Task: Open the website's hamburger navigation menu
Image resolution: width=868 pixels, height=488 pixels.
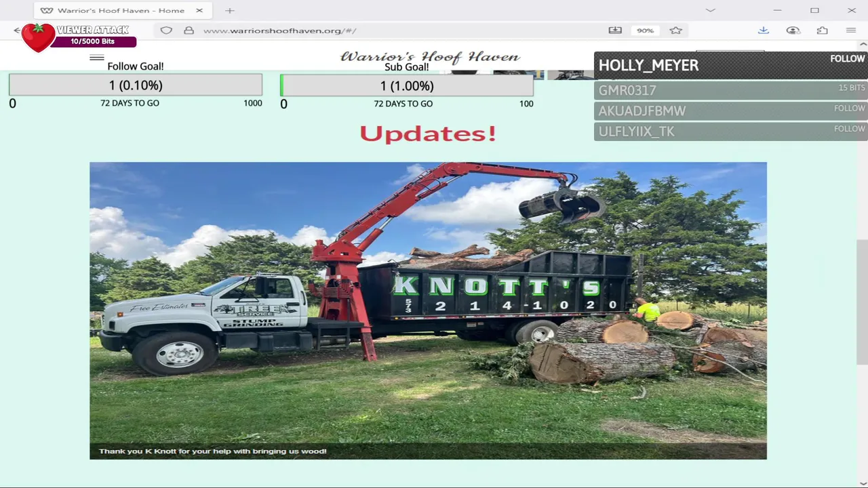Action: (x=97, y=58)
